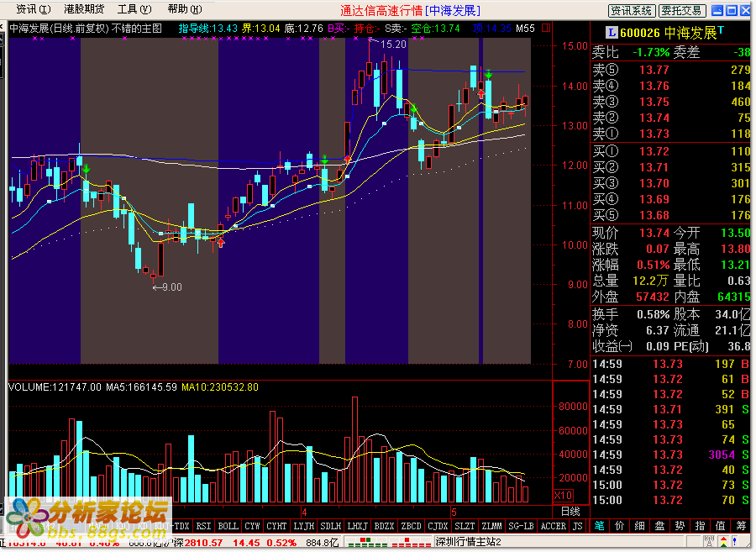756x552 pixels.
Task: Switch to the CYHT indicator tab
Action: [x=276, y=526]
